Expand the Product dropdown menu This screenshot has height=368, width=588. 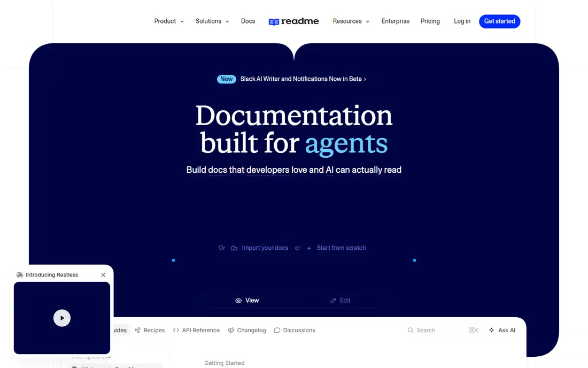point(169,21)
